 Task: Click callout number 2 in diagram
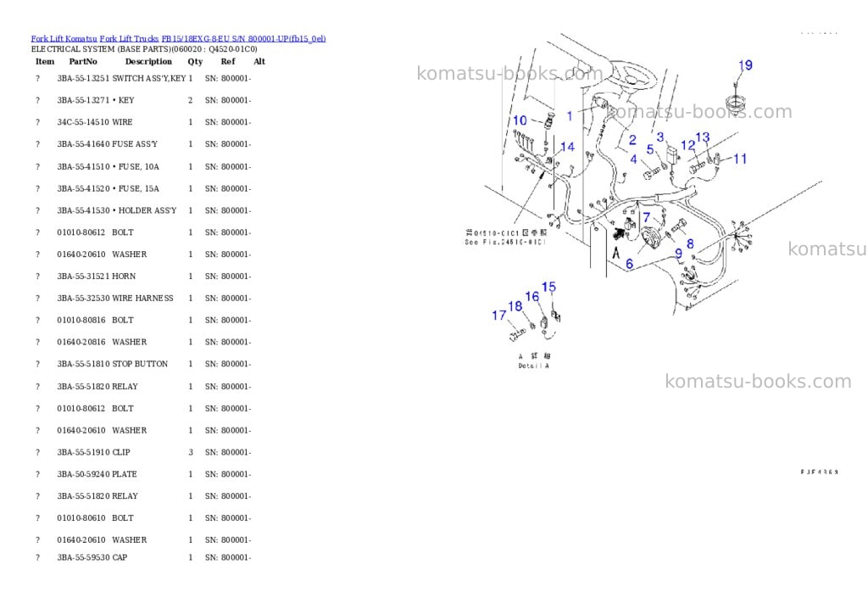(632, 140)
